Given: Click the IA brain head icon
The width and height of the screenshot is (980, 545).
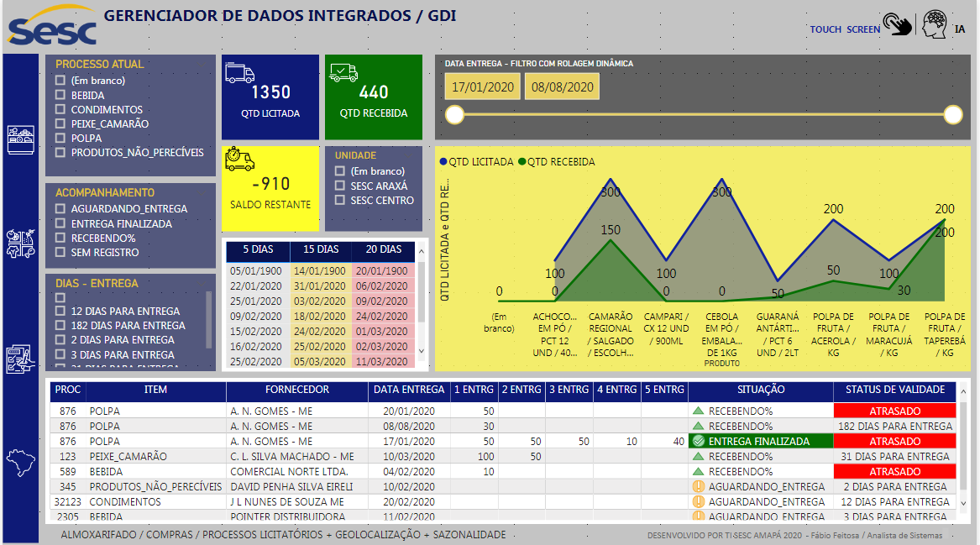Looking at the screenshot, I should (x=935, y=25).
